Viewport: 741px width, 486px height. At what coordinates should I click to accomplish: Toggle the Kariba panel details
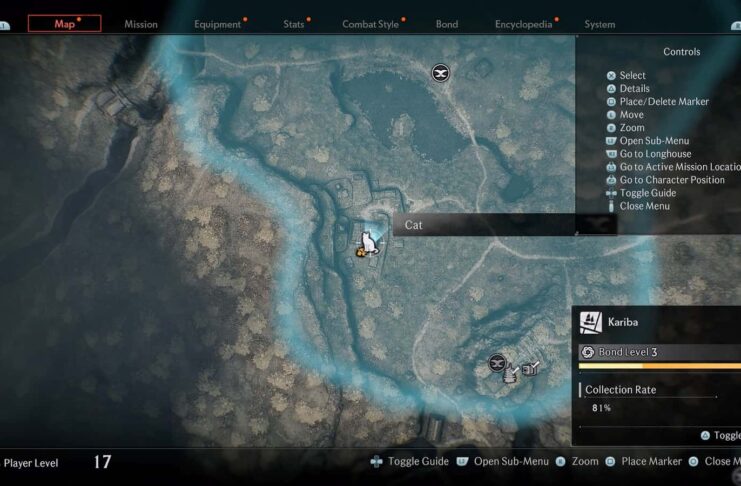point(722,435)
